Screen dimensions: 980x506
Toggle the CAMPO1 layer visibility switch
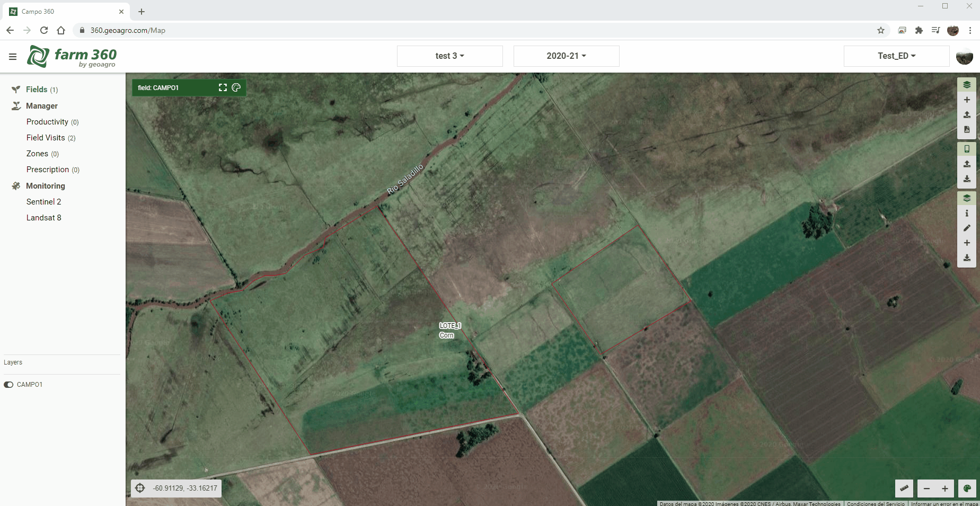(8, 385)
